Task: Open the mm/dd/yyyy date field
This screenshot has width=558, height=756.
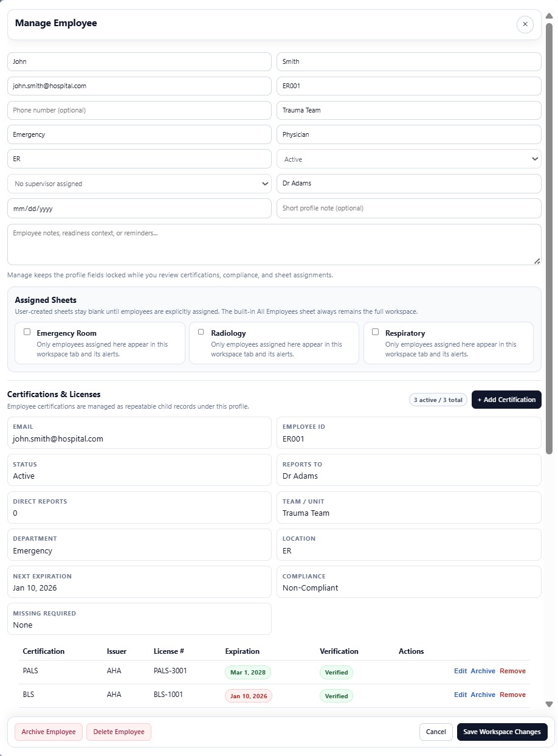Action: click(x=139, y=207)
